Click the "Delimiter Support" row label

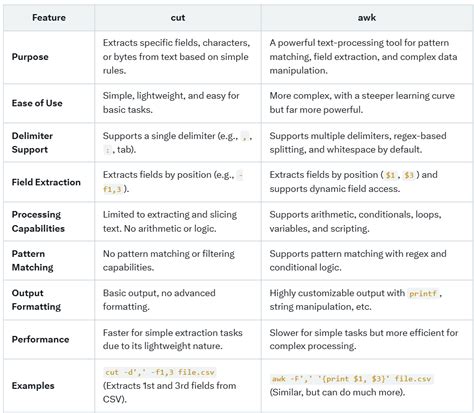(x=32, y=143)
